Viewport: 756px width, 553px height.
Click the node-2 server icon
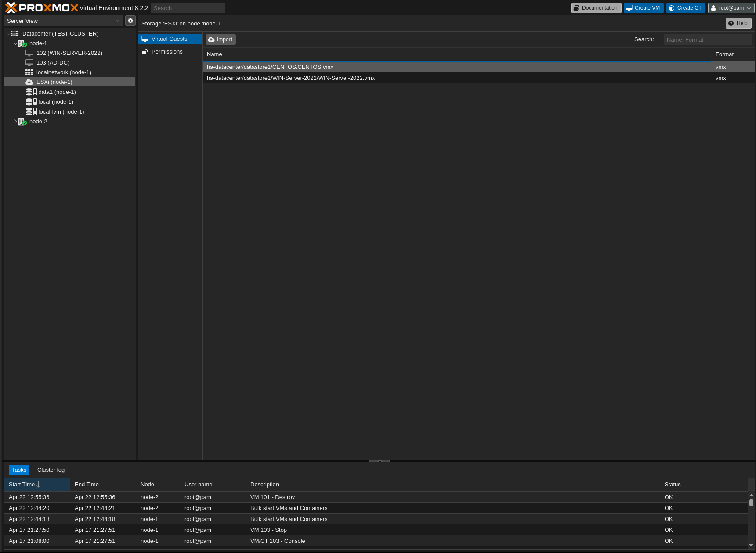pyautogui.click(x=22, y=122)
